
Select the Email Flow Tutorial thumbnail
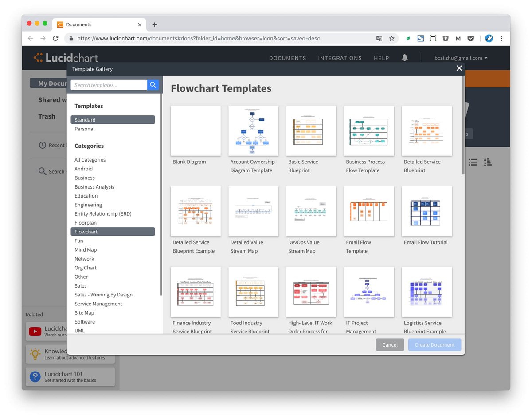click(x=427, y=211)
